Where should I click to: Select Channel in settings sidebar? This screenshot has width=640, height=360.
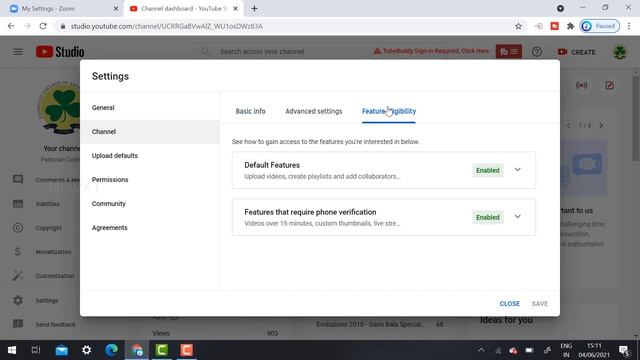tap(149, 132)
